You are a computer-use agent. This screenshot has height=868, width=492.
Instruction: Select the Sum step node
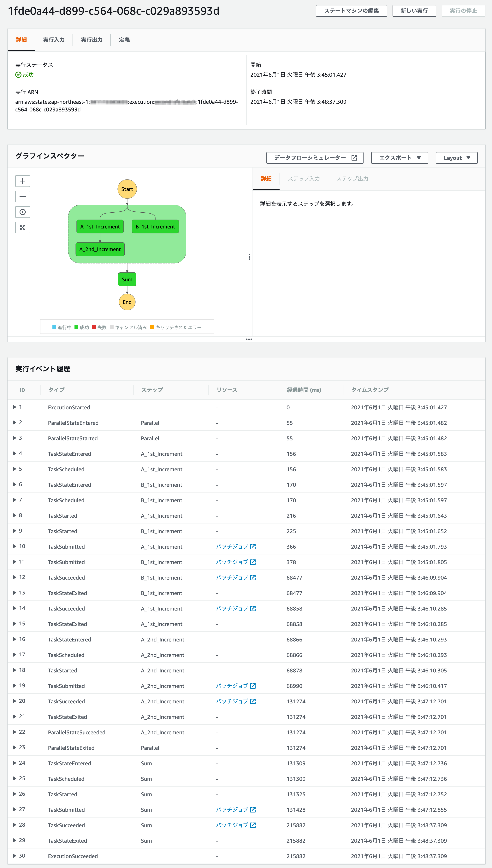(x=127, y=279)
